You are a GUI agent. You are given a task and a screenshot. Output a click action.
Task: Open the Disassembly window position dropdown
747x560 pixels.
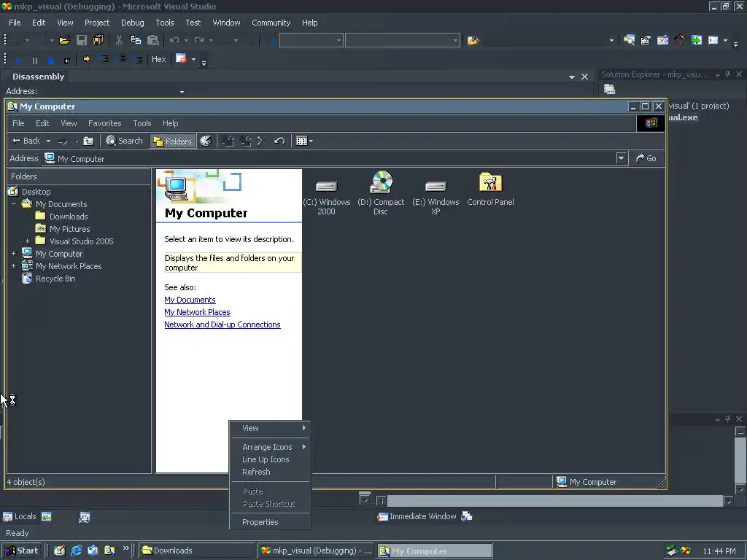[x=572, y=77]
